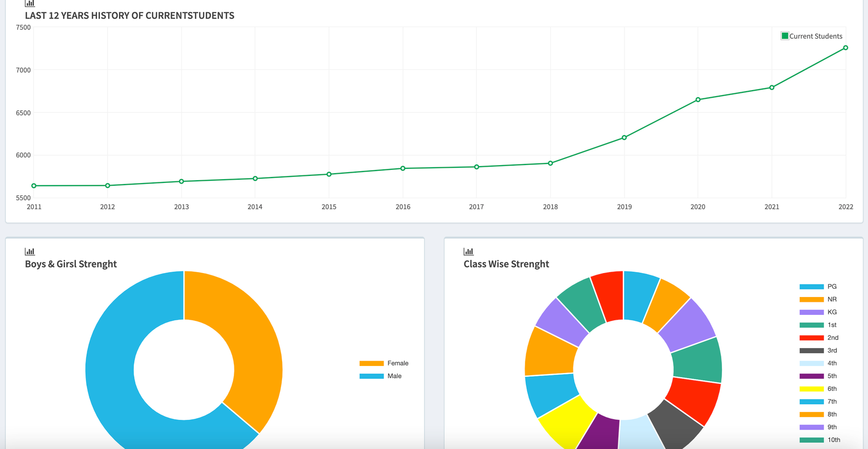Hide the KG class from the legend
Viewport: 868px width, 449px height.
tap(818, 312)
